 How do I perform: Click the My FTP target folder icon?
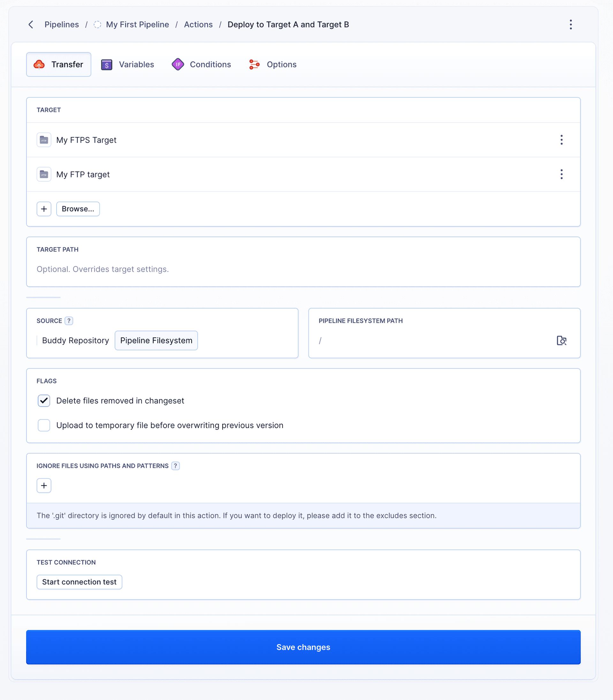(44, 174)
